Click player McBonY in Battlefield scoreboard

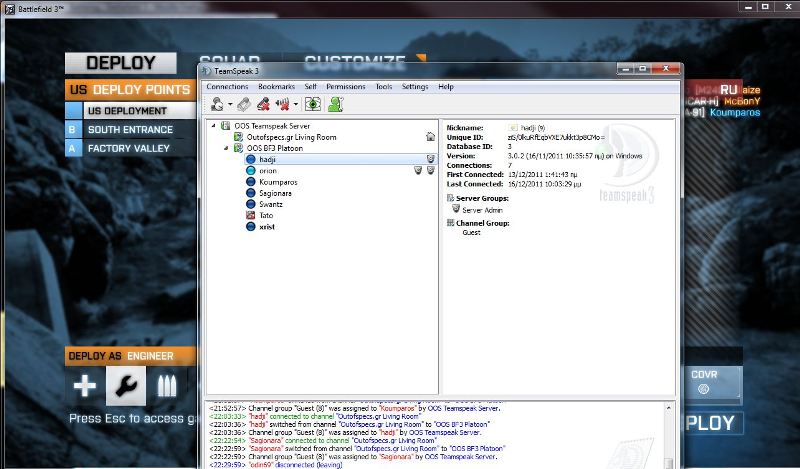tap(742, 101)
